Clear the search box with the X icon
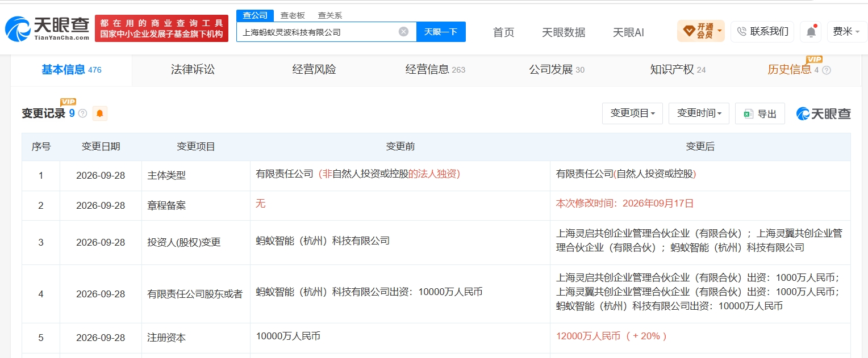 pyautogui.click(x=403, y=32)
